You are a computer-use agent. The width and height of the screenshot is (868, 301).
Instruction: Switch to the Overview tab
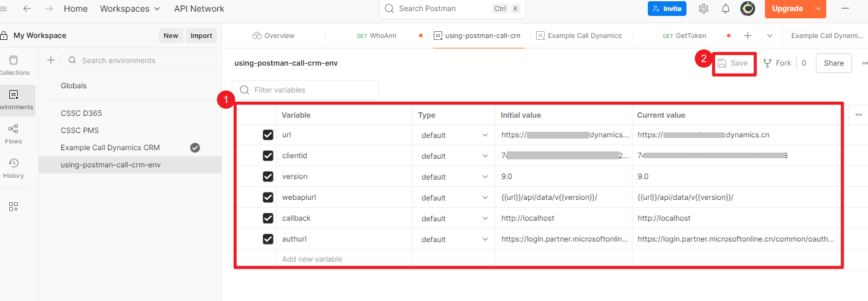tap(273, 36)
